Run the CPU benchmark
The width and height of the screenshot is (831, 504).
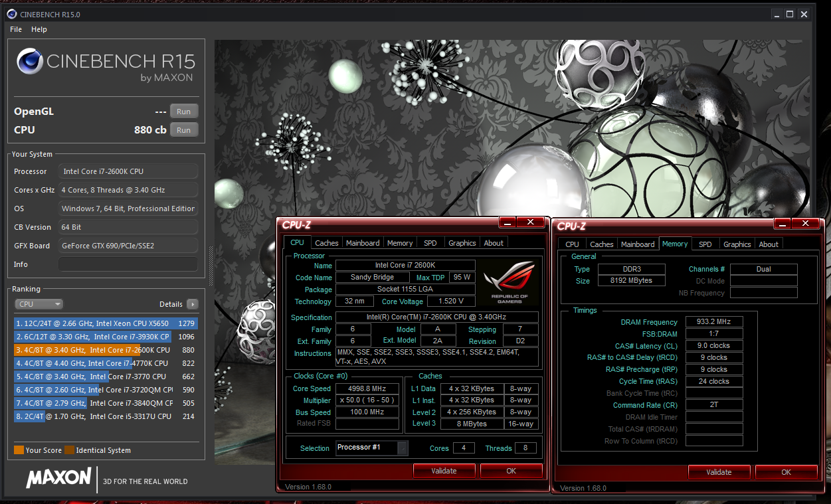pyautogui.click(x=184, y=130)
